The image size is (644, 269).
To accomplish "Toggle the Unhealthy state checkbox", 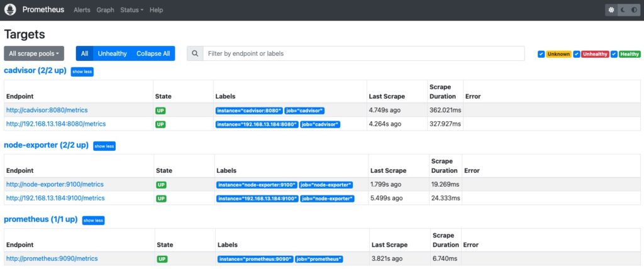I will point(577,54).
